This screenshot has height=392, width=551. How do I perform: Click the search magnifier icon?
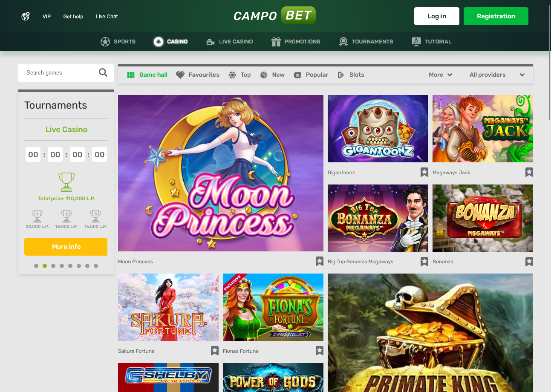point(103,72)
